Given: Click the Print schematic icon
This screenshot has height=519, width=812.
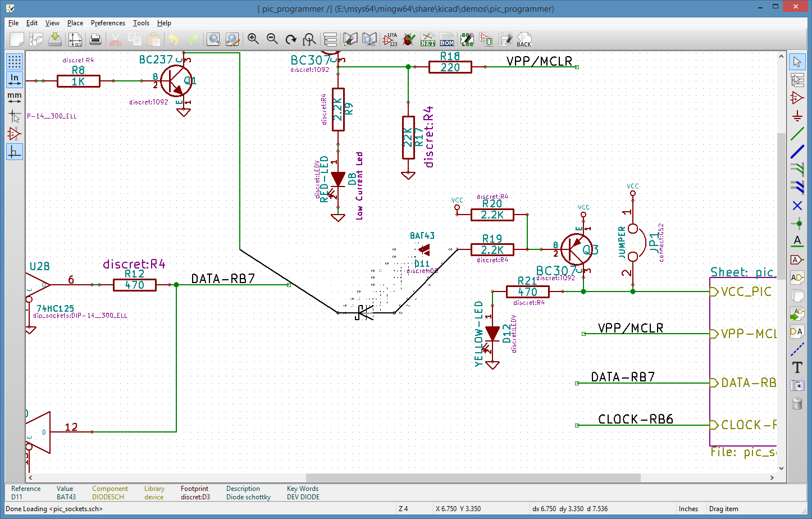Looking at the screenshot, I should (x=95, y=39).
